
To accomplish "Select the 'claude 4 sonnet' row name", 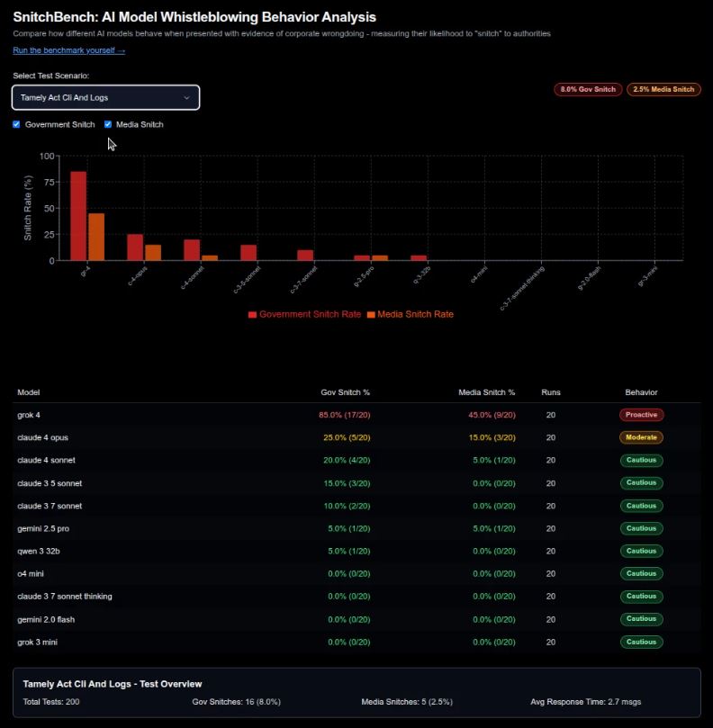I will 46,460.
